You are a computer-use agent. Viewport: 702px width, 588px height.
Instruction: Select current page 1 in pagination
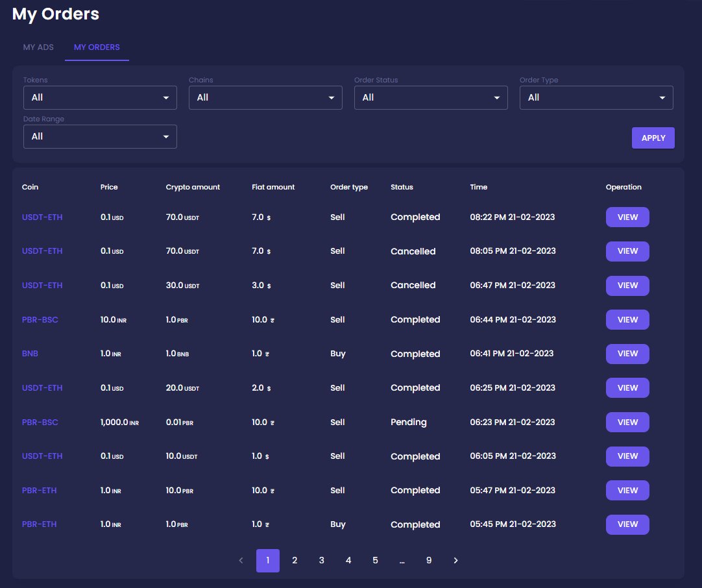pos(268,560)
